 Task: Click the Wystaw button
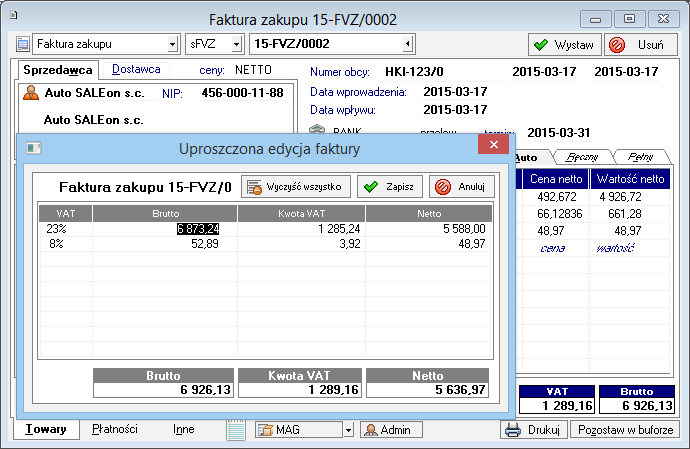point(565,44)
